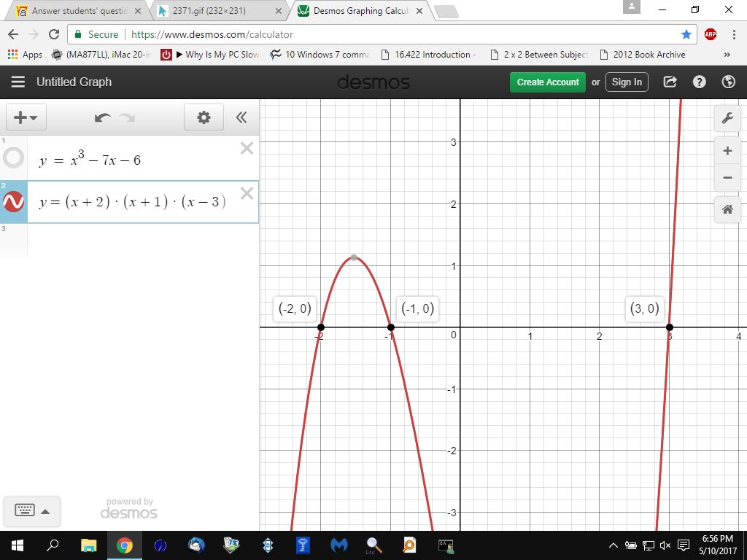
Task: Share the graph
Action: pos(670,82)
